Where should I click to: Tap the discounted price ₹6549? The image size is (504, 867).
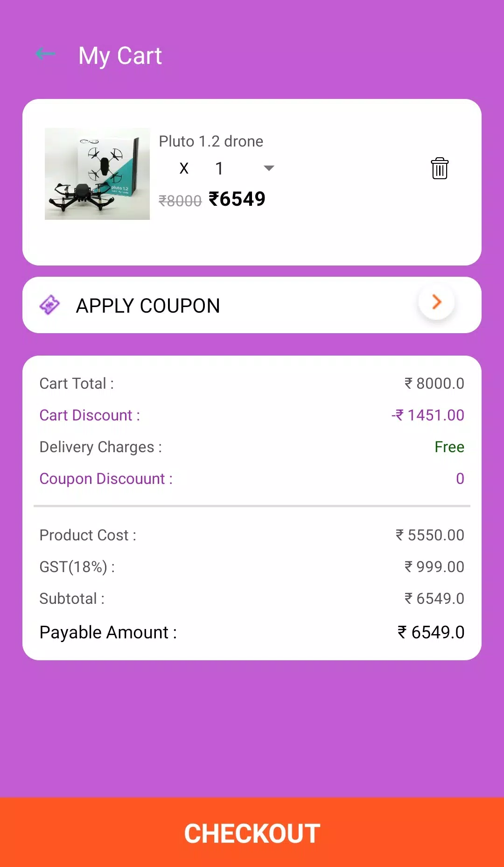(237, 199)
